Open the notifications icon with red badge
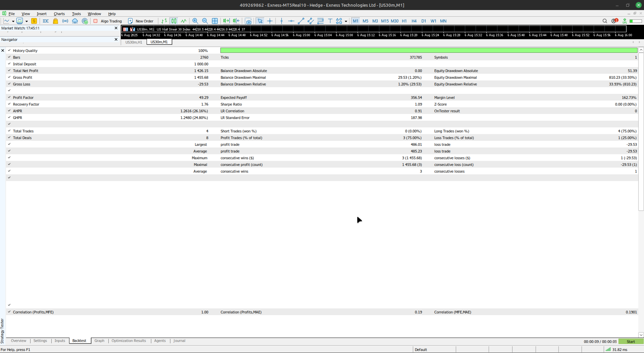Image resolution: width=644 pixels, height=353 pixels. coord(614,21)
